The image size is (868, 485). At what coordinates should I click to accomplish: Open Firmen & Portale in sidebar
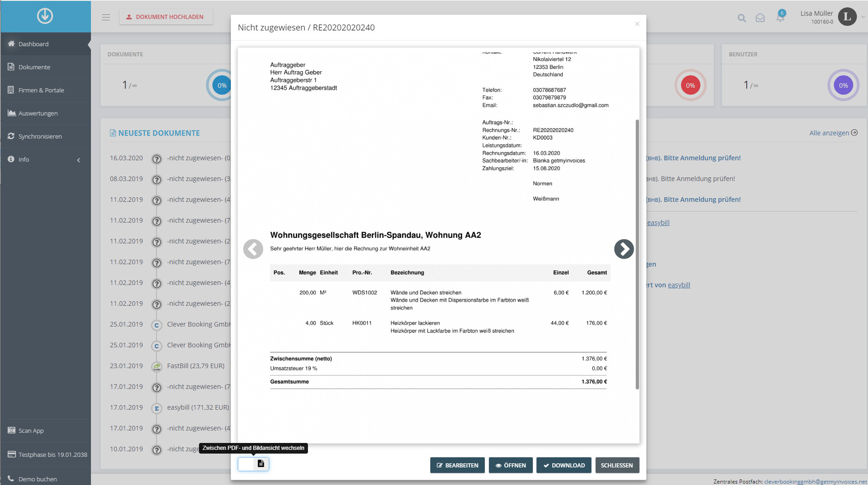click(45, 90)
